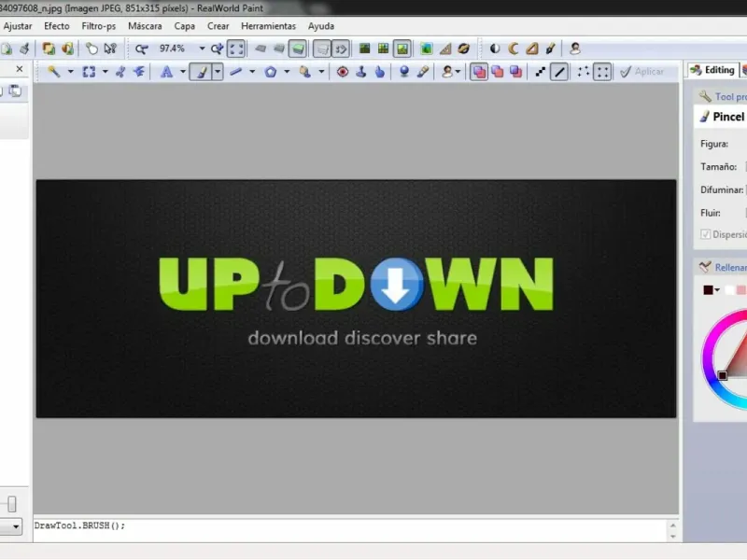Select the red eye removal tool
Image resolution: width=747 pixels, height=560 pixels.
click(343, 72)
